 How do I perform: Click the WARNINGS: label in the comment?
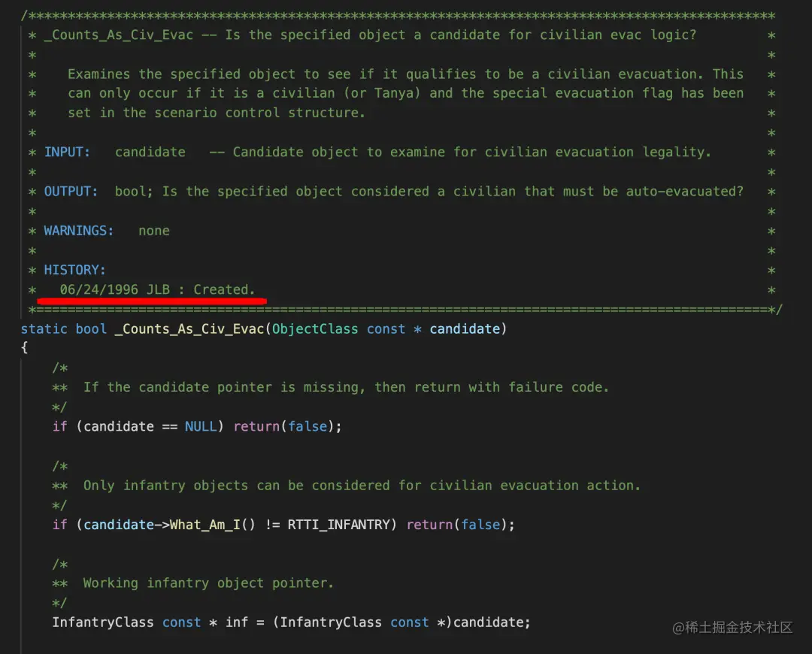click(79, 231)
